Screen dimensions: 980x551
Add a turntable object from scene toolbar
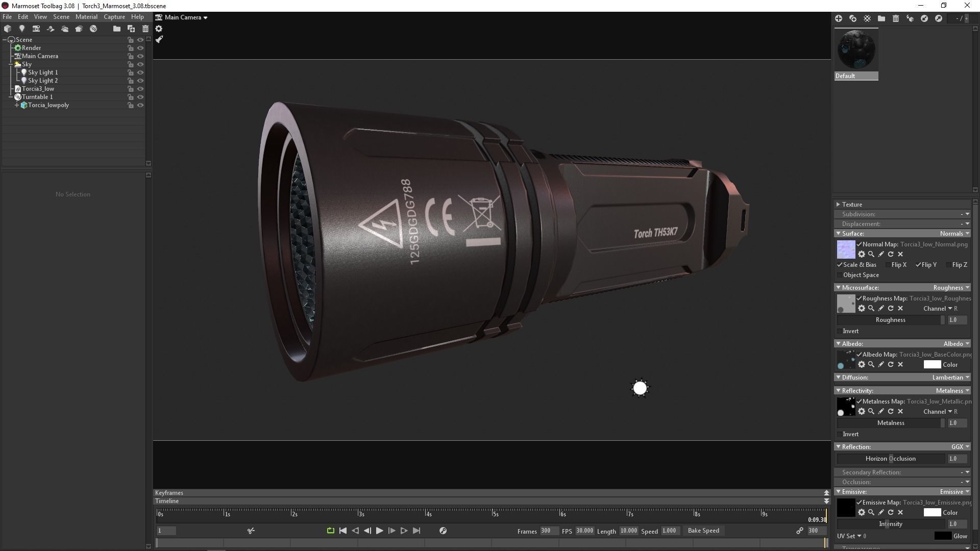pos(93,29)
